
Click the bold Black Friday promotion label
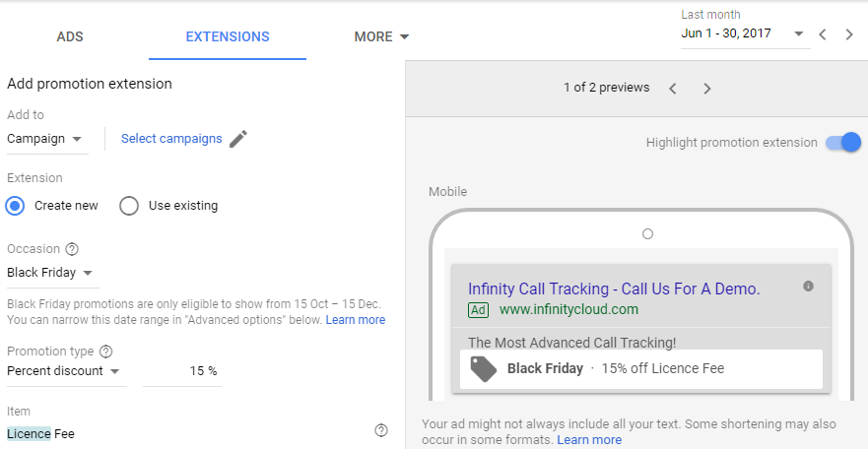(545, 369)
